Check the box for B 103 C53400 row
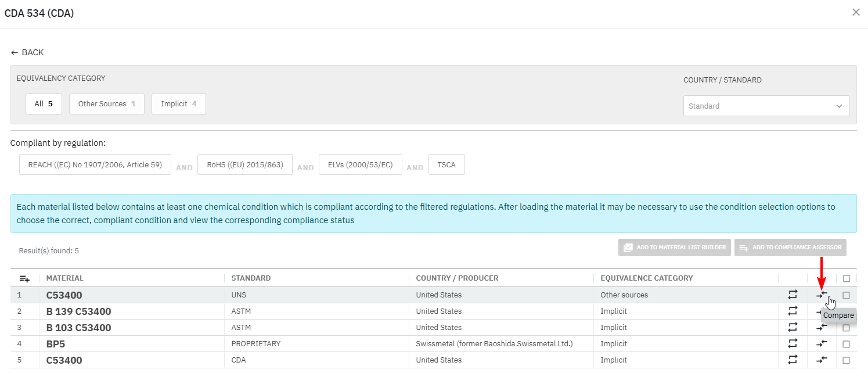 pyautogui.click(x=846, y=328)
